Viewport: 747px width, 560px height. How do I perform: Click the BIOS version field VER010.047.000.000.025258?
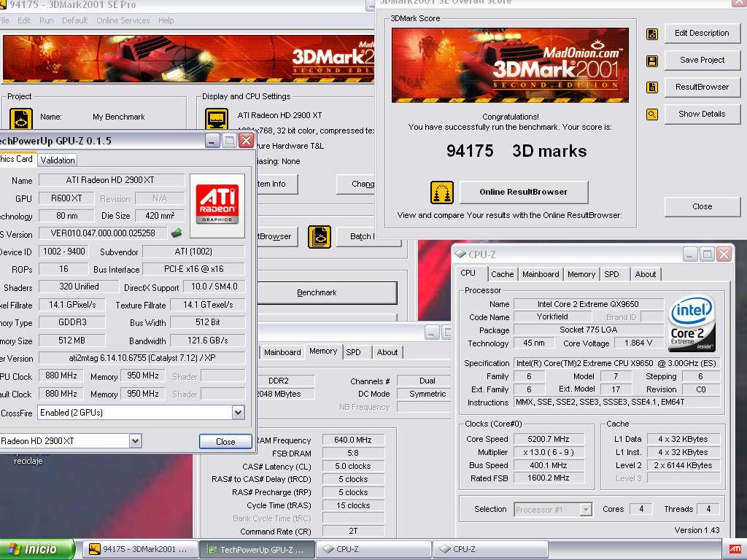(103, 233)
